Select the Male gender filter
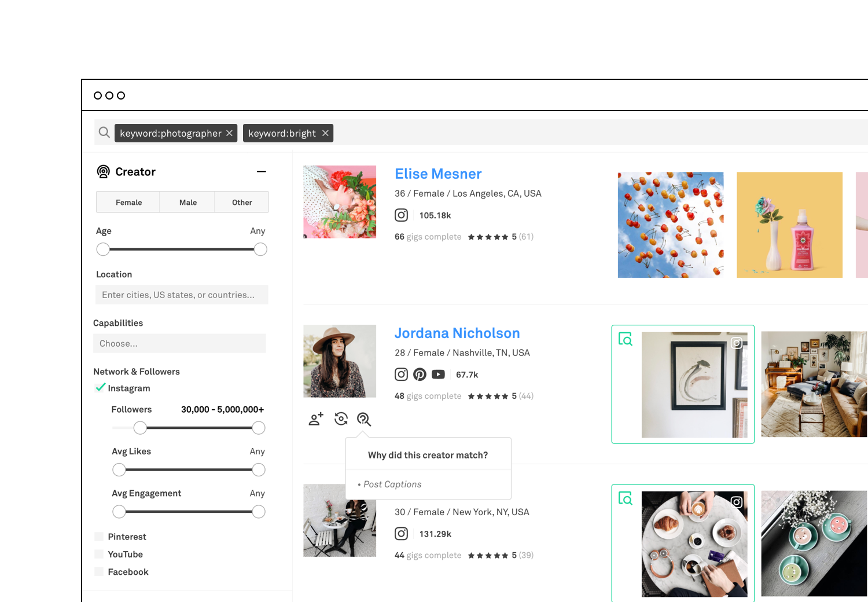This screenshot has height=602, width=868. [188, 202]
